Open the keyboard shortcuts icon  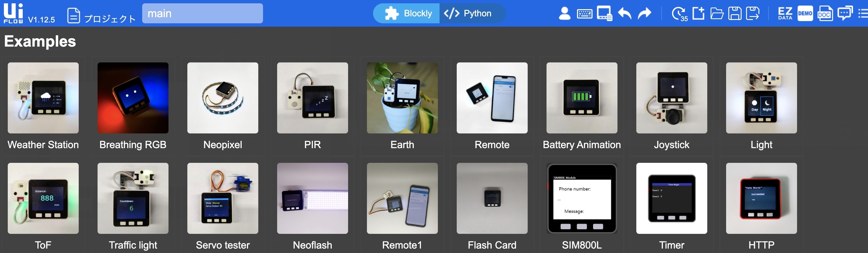click(584, 14)
